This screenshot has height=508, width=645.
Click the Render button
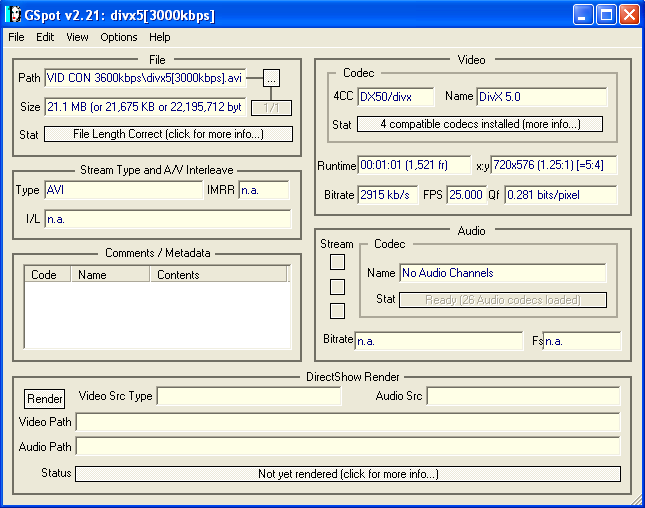point(44,399)
